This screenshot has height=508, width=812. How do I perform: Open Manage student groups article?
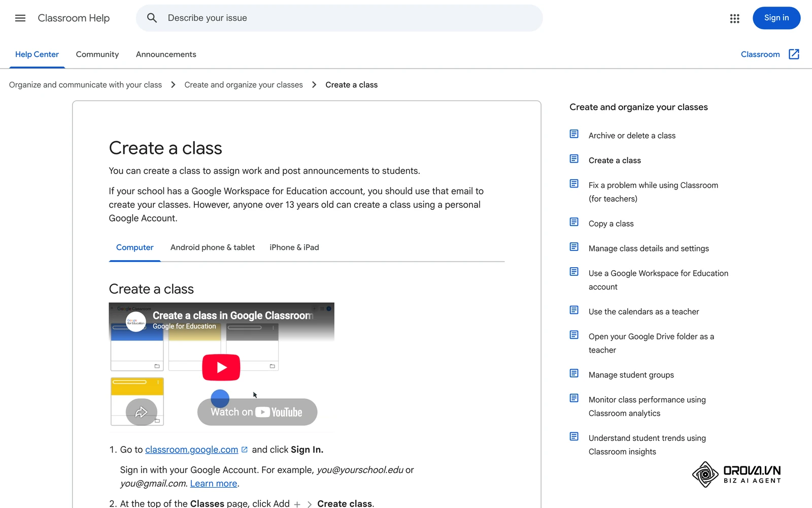tap(631, 375)
